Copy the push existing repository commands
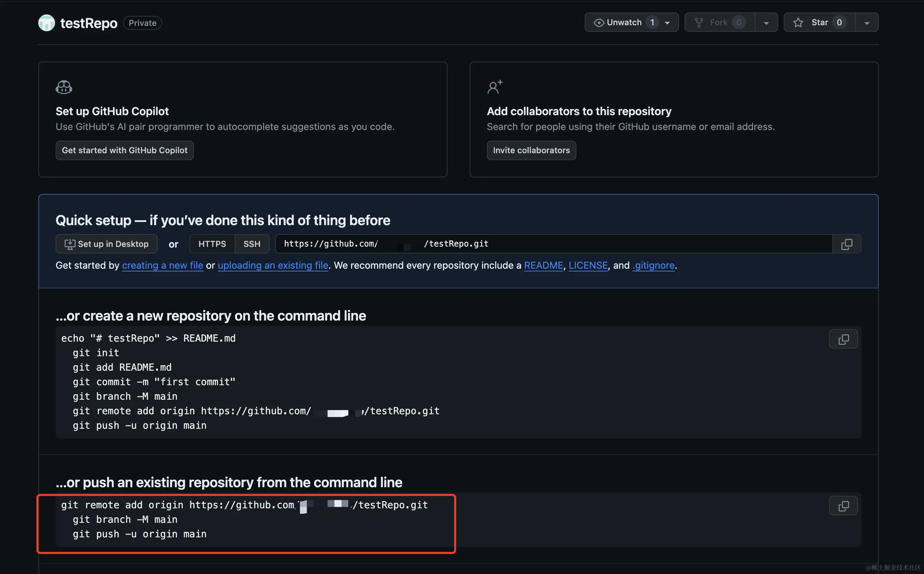 (843, 506)
